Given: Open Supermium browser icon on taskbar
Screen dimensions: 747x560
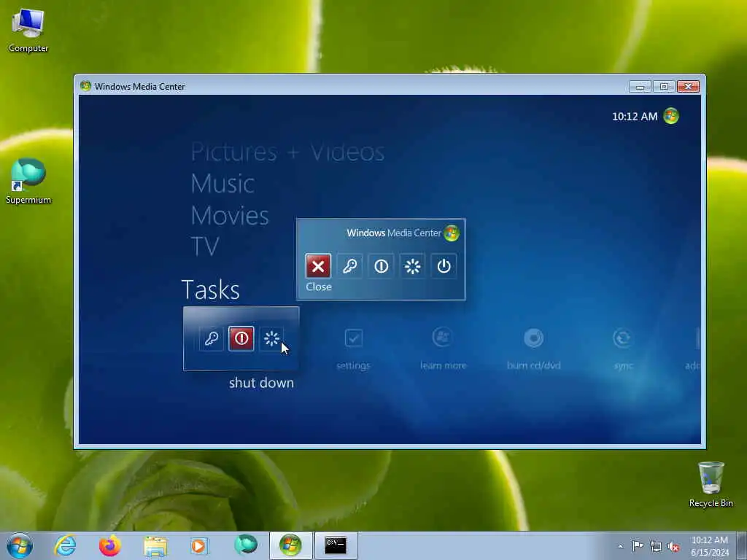Looking at the screenshot, I should coord(246,545).
